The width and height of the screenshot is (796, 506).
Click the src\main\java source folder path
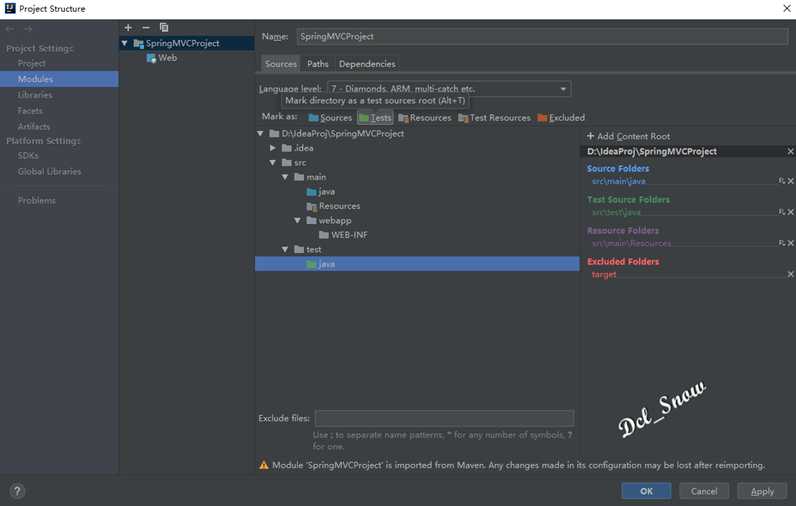(619, 181)
